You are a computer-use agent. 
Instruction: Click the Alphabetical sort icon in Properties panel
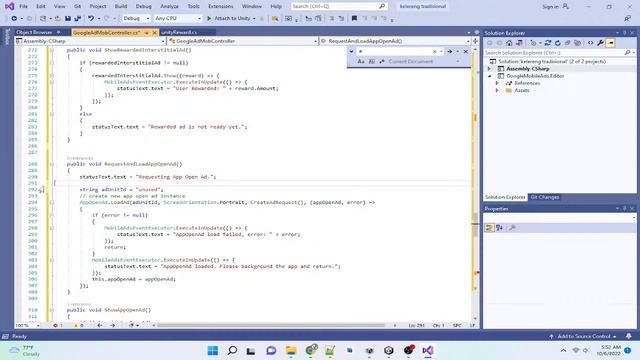pos(500,228)
